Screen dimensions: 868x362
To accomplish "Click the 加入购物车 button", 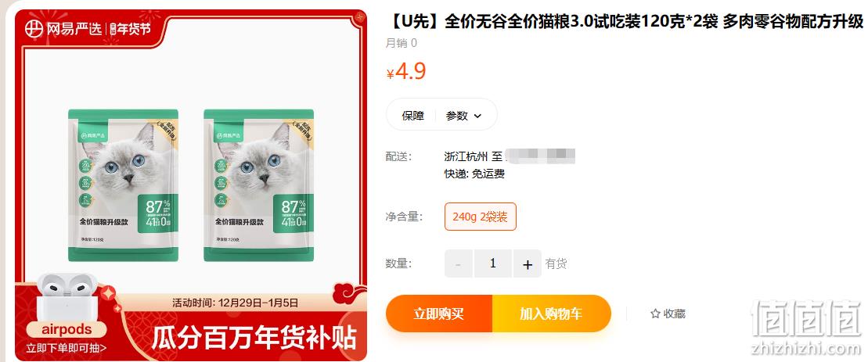I will tap(551, 314).
